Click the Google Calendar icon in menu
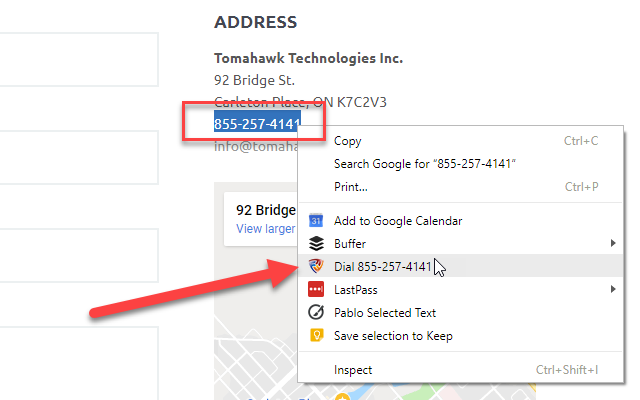This screenshot has width=640, height=400. pyautogui.click(x=316, y=221)
